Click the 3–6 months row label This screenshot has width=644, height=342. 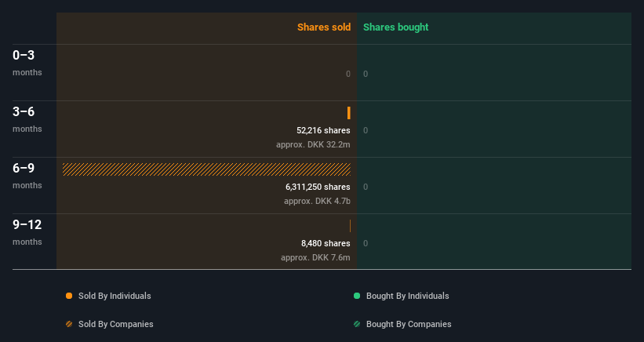[x=27, y=119]
